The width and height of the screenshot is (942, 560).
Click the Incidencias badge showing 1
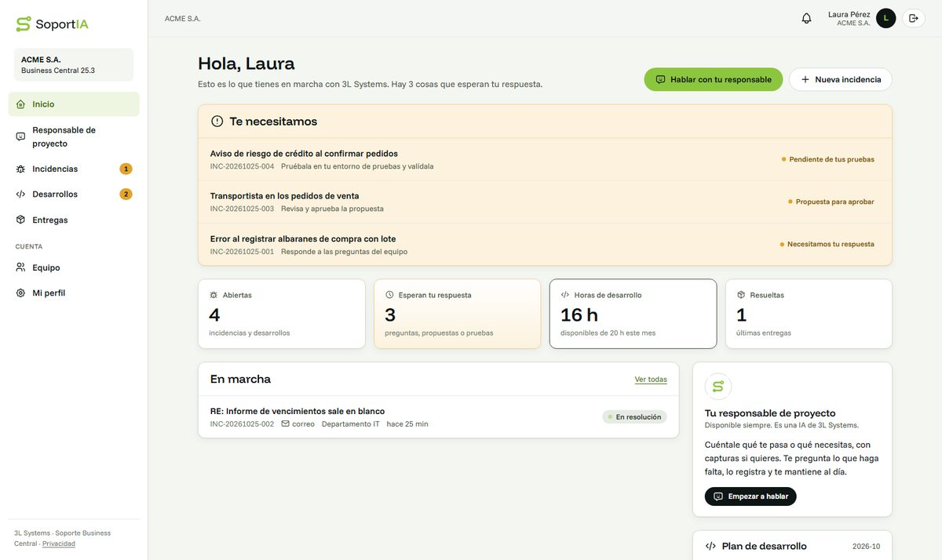pos(126,169)
